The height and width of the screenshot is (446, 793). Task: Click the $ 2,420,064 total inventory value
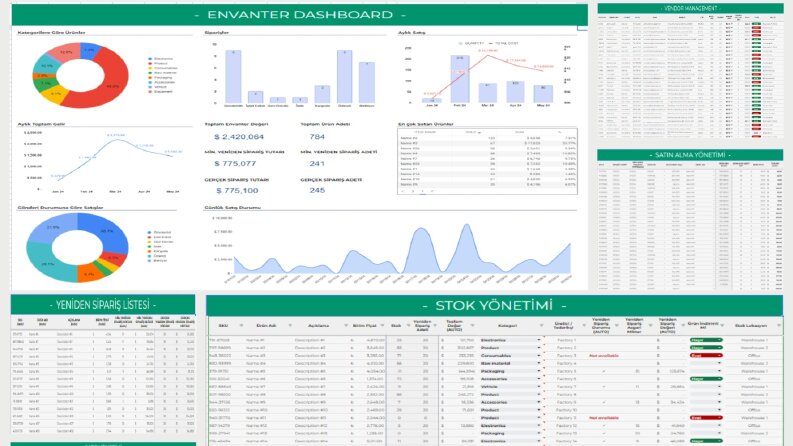pos(239,137)
